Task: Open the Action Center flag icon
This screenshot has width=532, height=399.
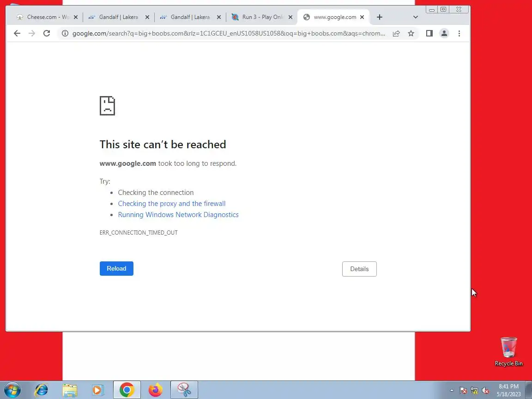Action: [x=463, y=391]
